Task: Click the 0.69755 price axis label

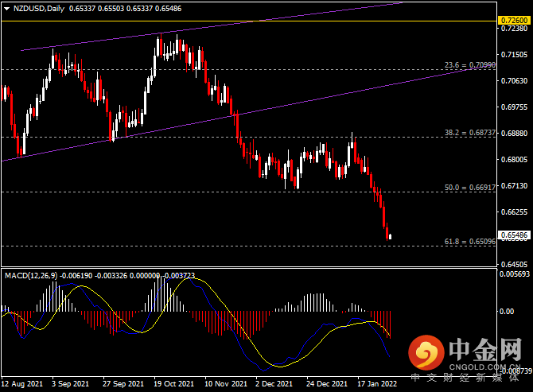Action: [513, 107]
